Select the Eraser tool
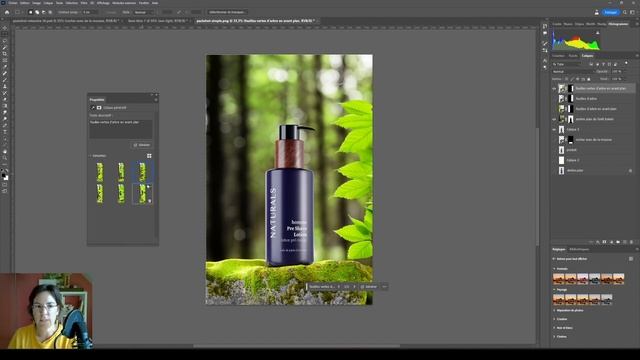640x360 pixels. pyautogui.click(x=4, y=100)
